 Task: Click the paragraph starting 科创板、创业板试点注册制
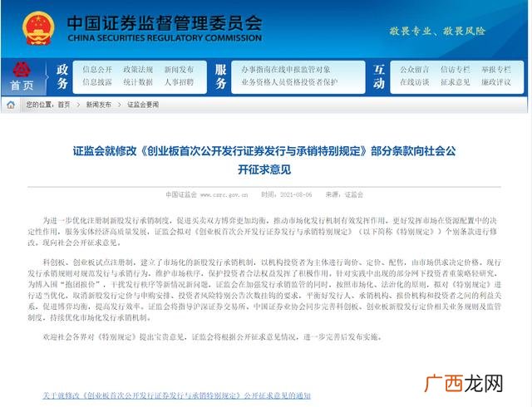tap(264, 290)
